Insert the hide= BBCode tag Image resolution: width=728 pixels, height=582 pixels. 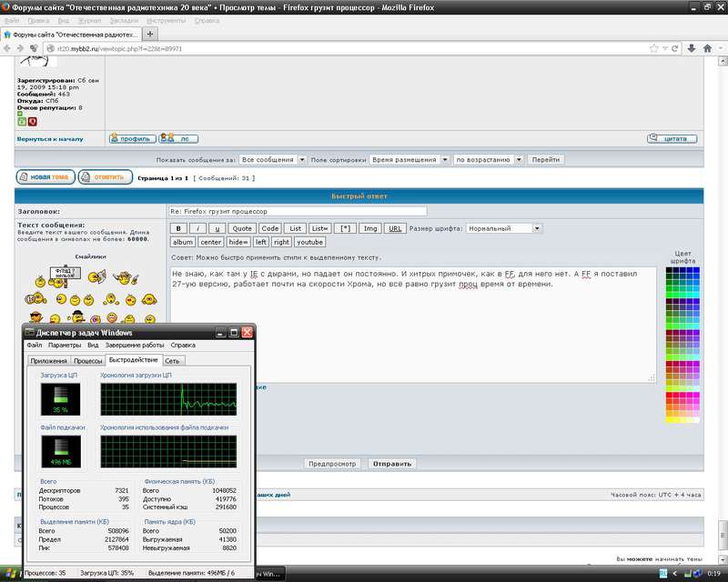click(x=238, y=242)
